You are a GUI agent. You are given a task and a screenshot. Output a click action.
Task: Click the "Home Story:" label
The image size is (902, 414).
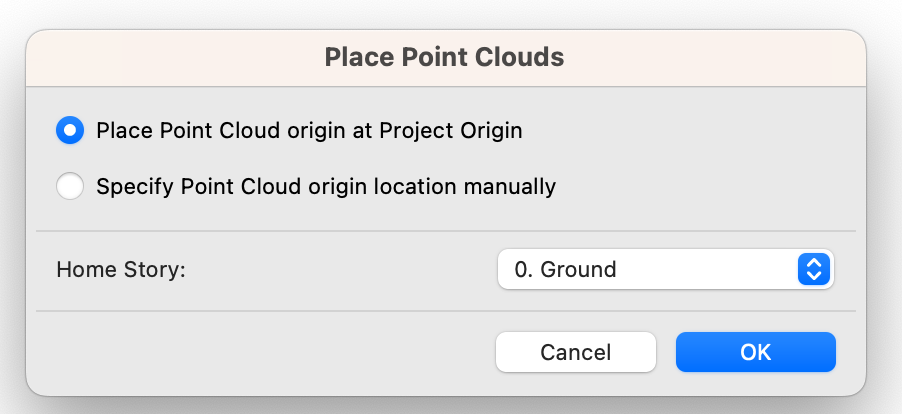pos(121,269)
